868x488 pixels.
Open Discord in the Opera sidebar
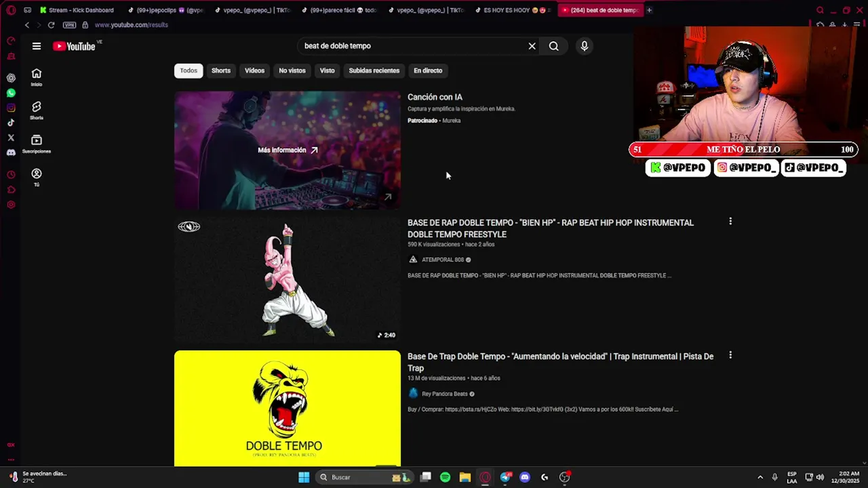pyautogui.click(x=11, y=152)
